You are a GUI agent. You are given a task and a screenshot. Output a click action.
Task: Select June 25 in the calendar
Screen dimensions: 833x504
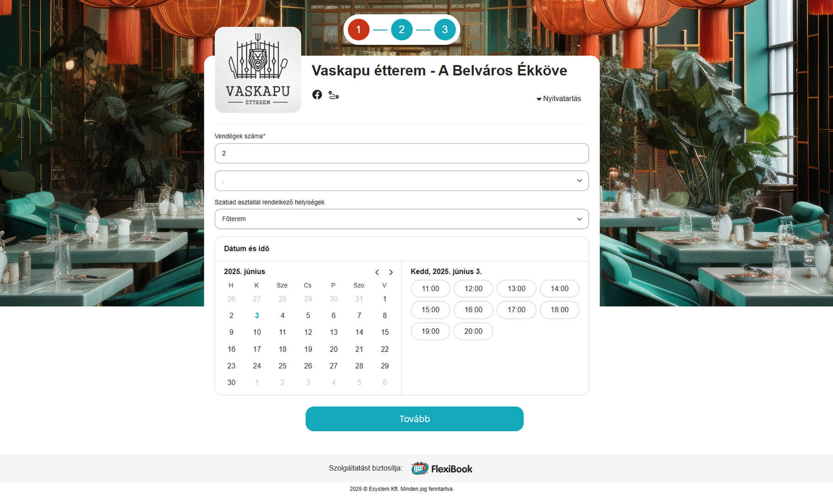pos(282,366)
